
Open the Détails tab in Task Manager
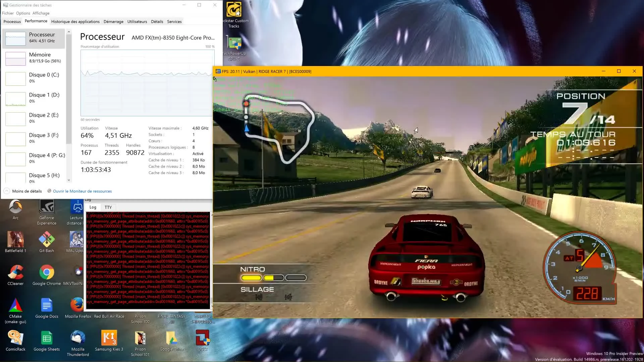tap(157, 21)
